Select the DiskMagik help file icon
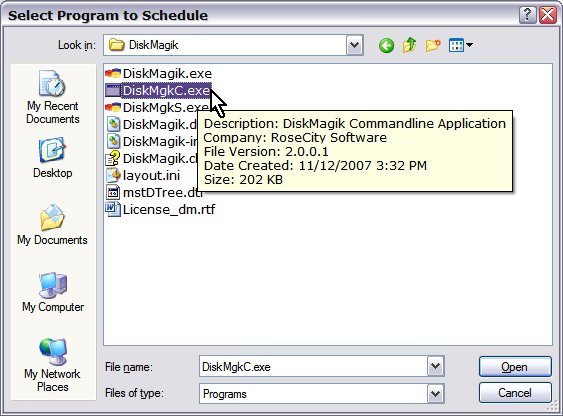This screenshot has width=563, height=416. point(113,158)
